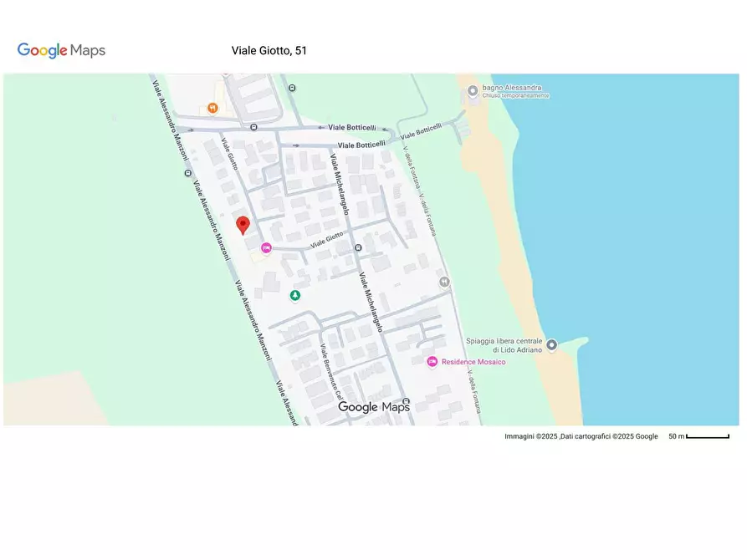Select the orange restaurant icon near Viale Botticelli
This screenshot has height=560, width=747.
click(x=212, y=107)
